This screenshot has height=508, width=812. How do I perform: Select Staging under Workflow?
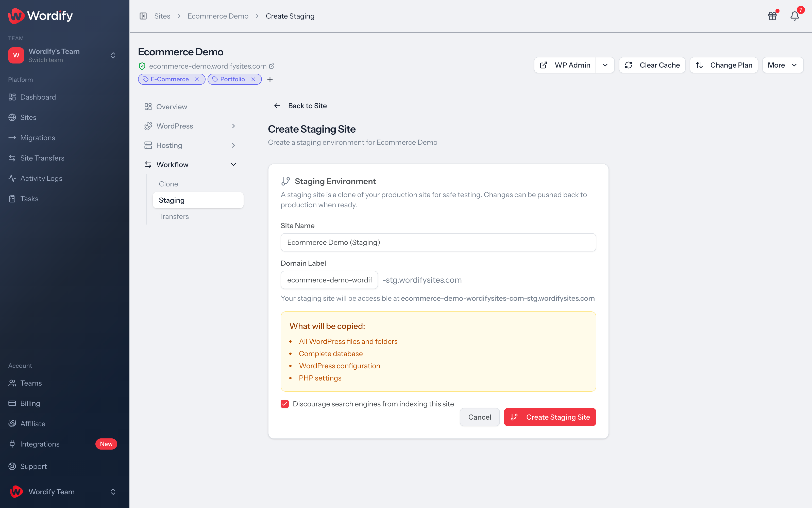(x=198, y=200)
